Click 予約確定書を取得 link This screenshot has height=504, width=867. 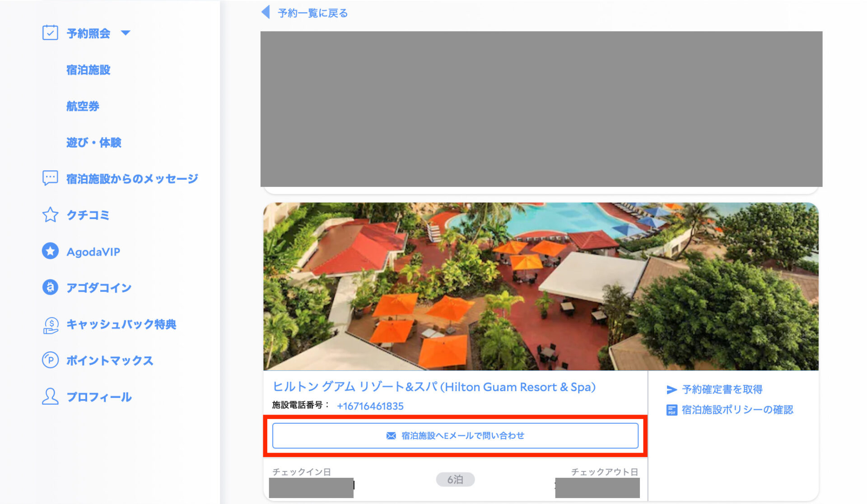click(x=722, y=389)
